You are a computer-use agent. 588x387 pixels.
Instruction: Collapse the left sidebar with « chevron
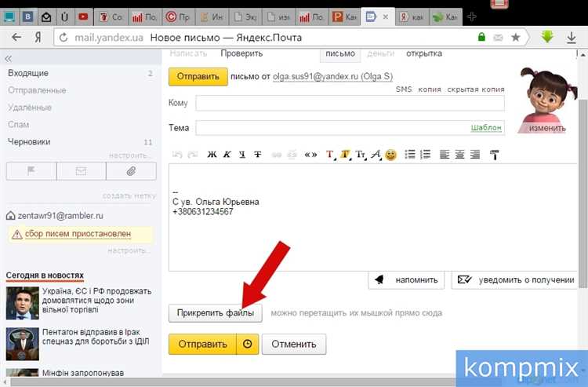(9, 58)
